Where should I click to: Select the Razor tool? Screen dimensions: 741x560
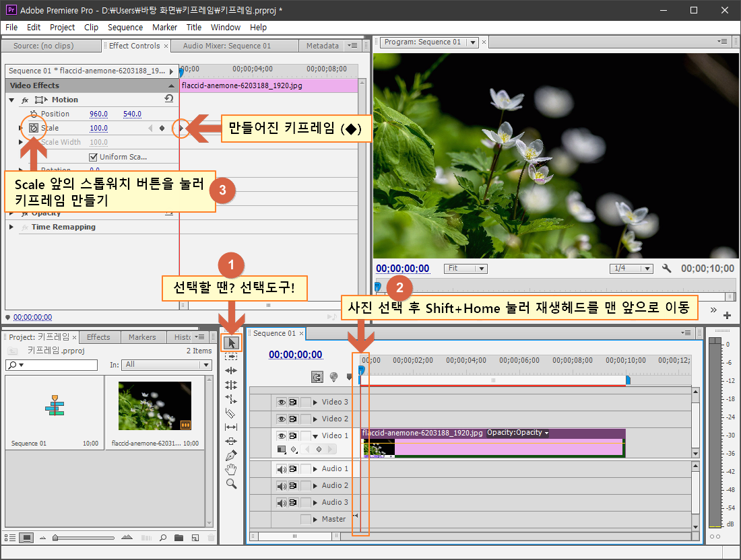coord(231,413)
